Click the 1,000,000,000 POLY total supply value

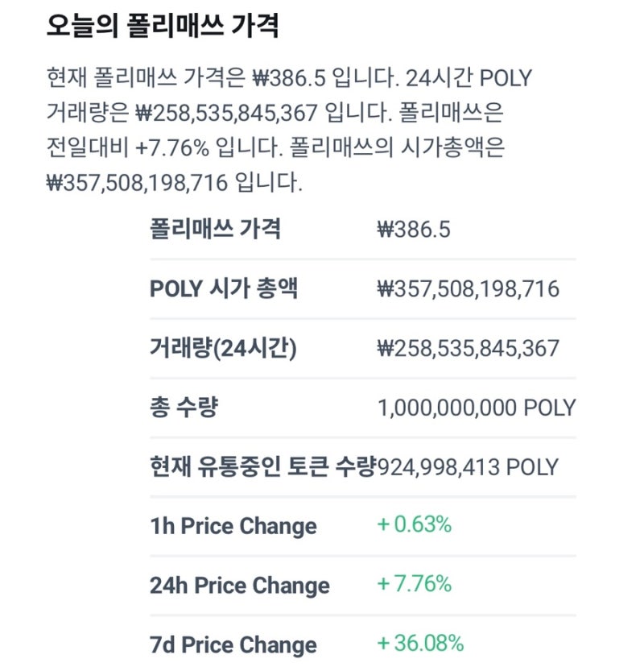tap(477, 408)
